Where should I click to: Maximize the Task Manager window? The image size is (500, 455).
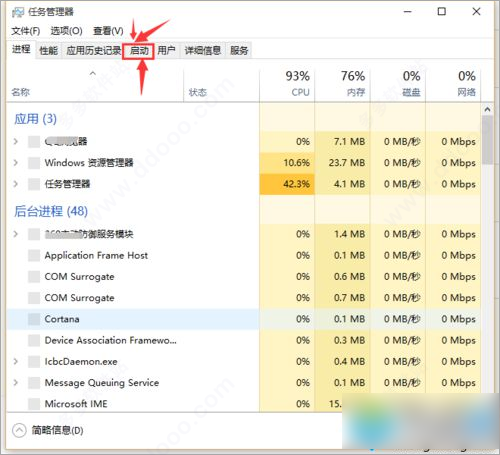[x=441, y=12]
